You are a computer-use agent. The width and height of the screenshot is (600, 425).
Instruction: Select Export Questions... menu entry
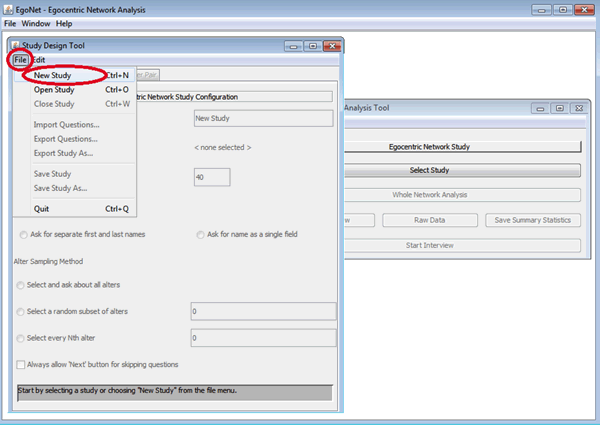[75, 139]
